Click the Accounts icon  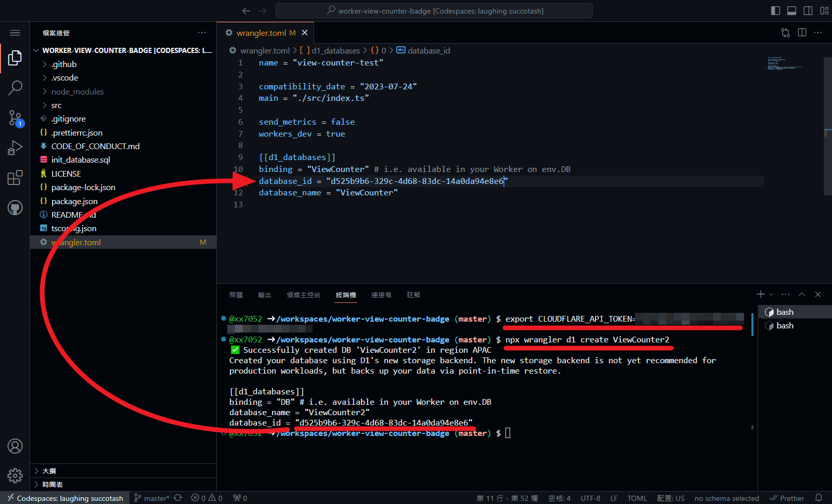pos(15,446)
